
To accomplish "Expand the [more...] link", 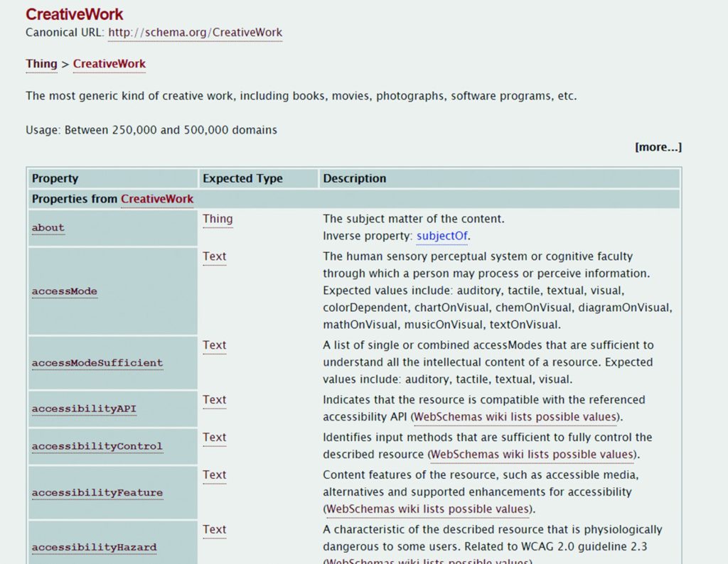I will [x=658, y=147].
